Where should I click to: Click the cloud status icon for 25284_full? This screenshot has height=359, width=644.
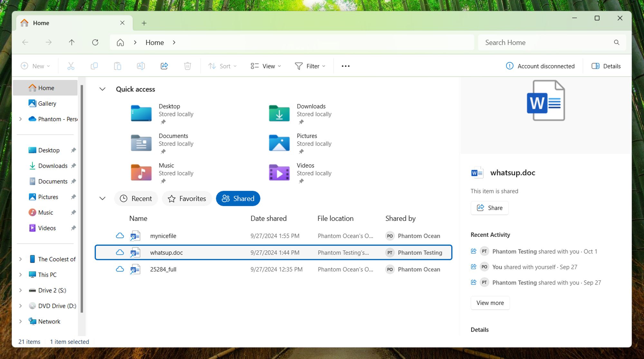pos(120,269)
